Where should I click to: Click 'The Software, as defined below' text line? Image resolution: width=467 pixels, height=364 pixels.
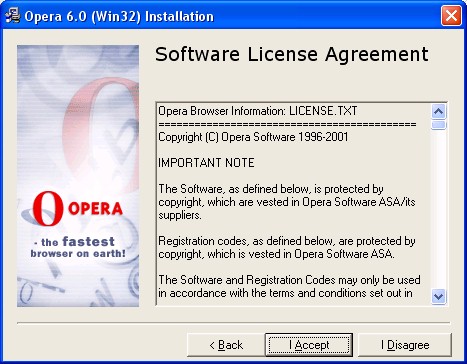pos(271,189)
